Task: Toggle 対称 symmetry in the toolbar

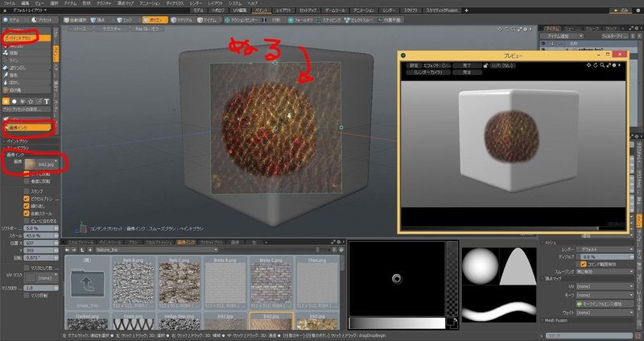Action: coord(274,19)
